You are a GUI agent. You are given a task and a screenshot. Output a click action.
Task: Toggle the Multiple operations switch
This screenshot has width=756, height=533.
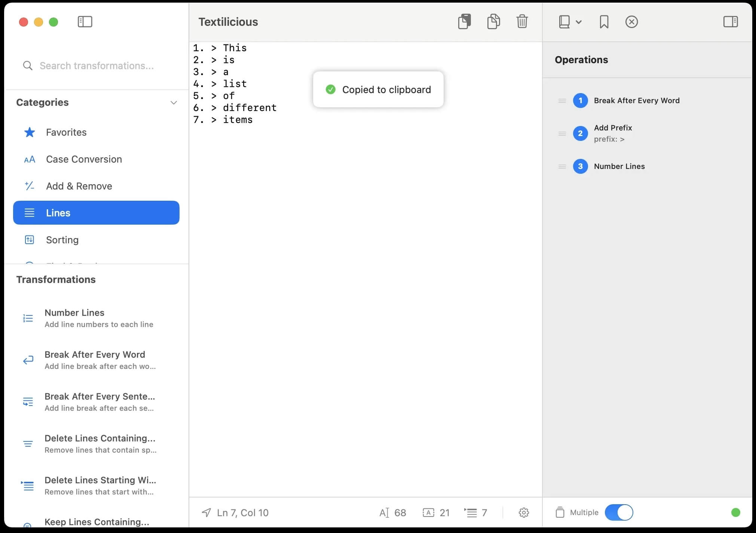coord(619,512)
